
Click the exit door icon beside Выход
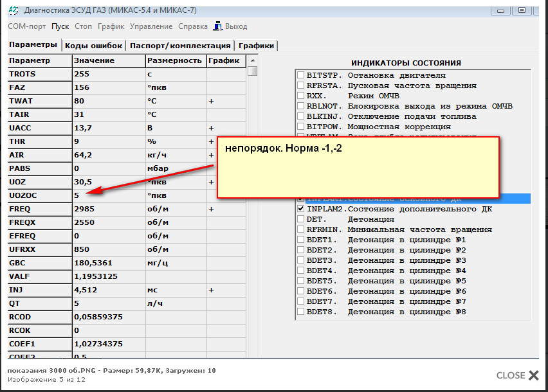(x=218, y=26)
